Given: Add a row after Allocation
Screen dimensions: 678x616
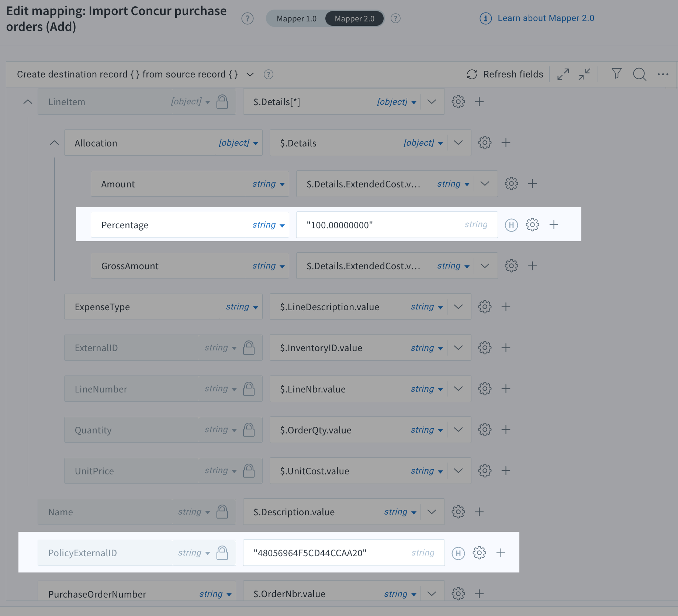Looking at the screenshot, I should pos(506,143).
